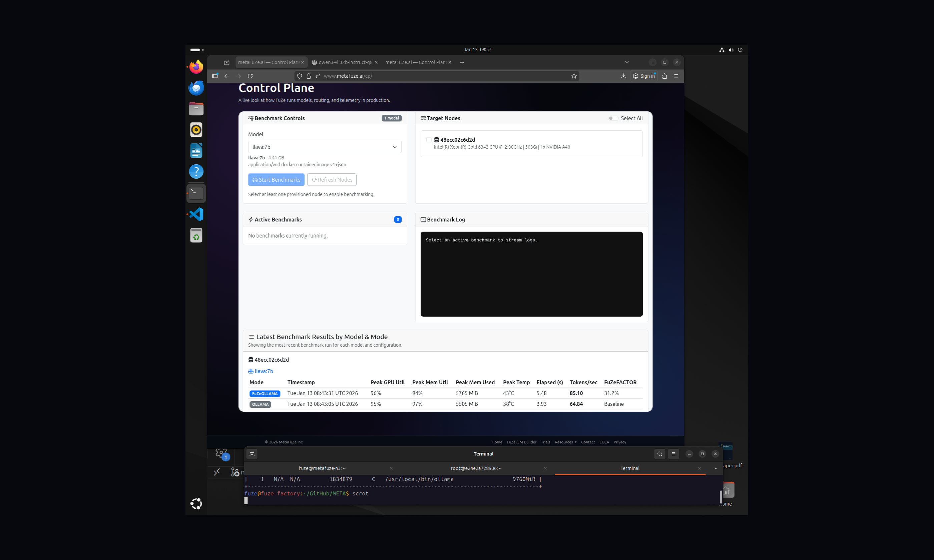Viewport: 934px width, 560px height.
Task: Toggle the Select All nodes switch
Action: click(612, 118)
